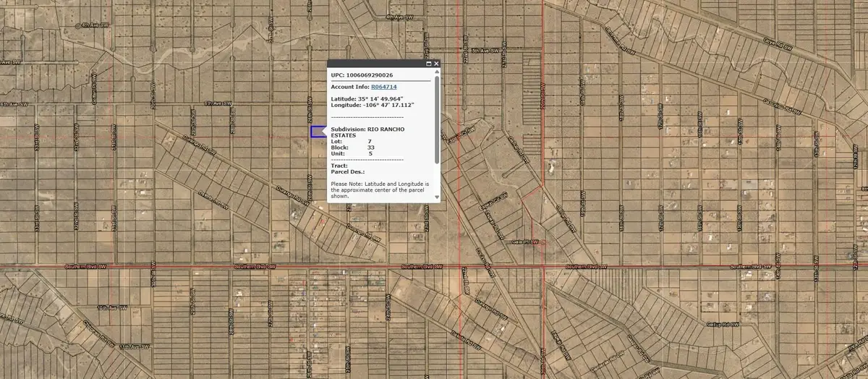Click the Unit 5 row
Viewport: 868px width, 379px height.
352,153
